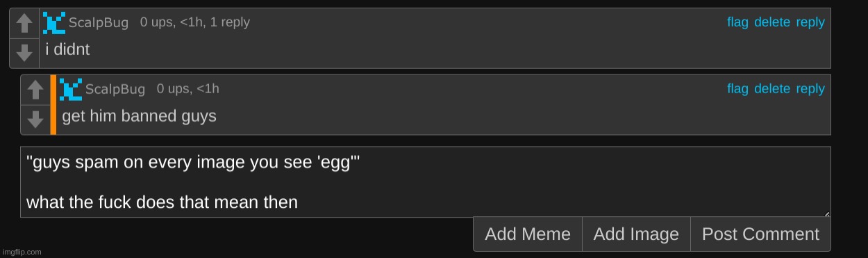Click Add Meme button

click(x=528, y=234)
